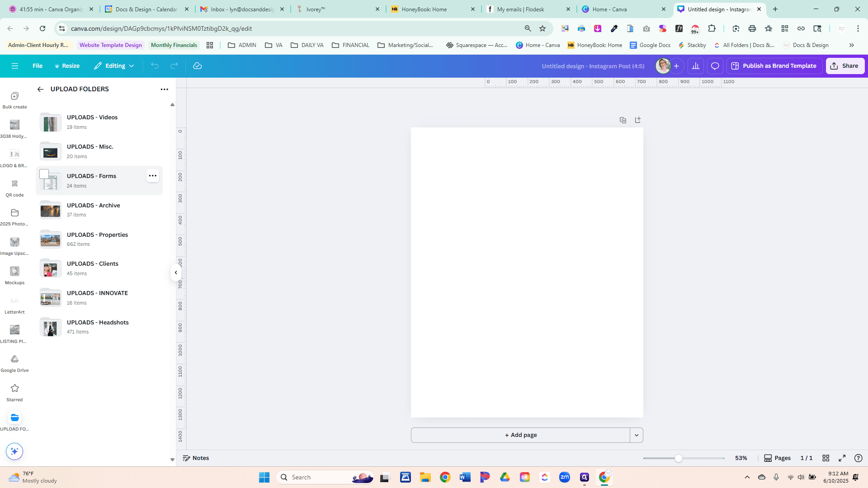
Task: Open more options for UPLOAD FOLDERS panel
Action: (x=165, y=89)
